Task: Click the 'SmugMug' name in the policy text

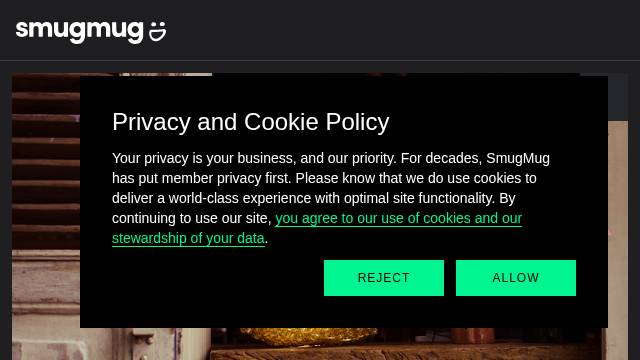Action: tap(518, 158)
